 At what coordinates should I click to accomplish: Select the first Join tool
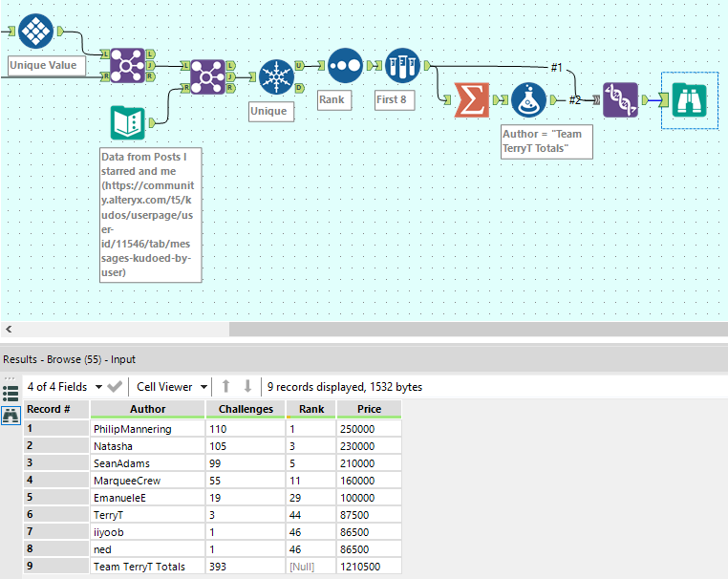[x=128, y=66]
